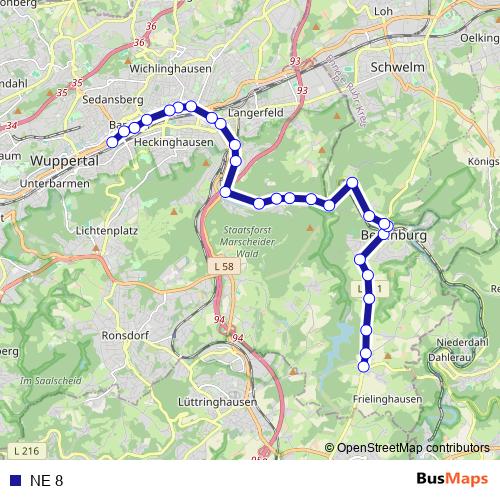The width and height of the screenshot is (500, 500).
Task: Click the L 216 road shield
Action: [x=27, y=451]
